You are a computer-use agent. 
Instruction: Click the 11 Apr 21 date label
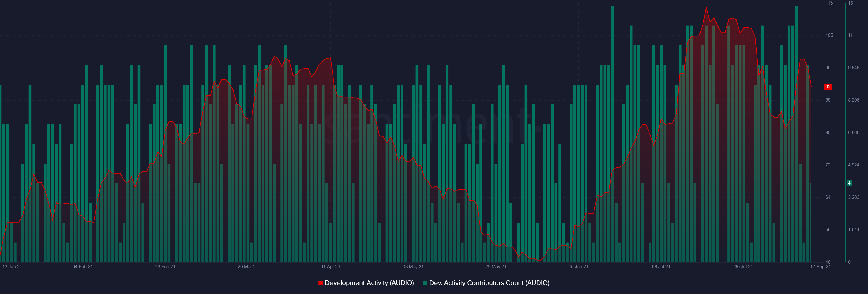(x=330, y=267)
